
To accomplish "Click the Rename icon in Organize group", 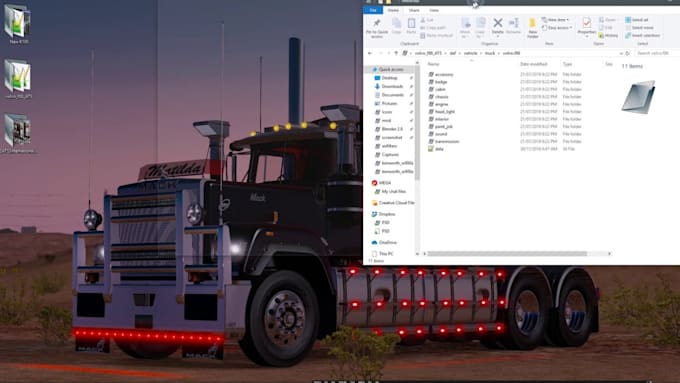I will tap(513, 26).
